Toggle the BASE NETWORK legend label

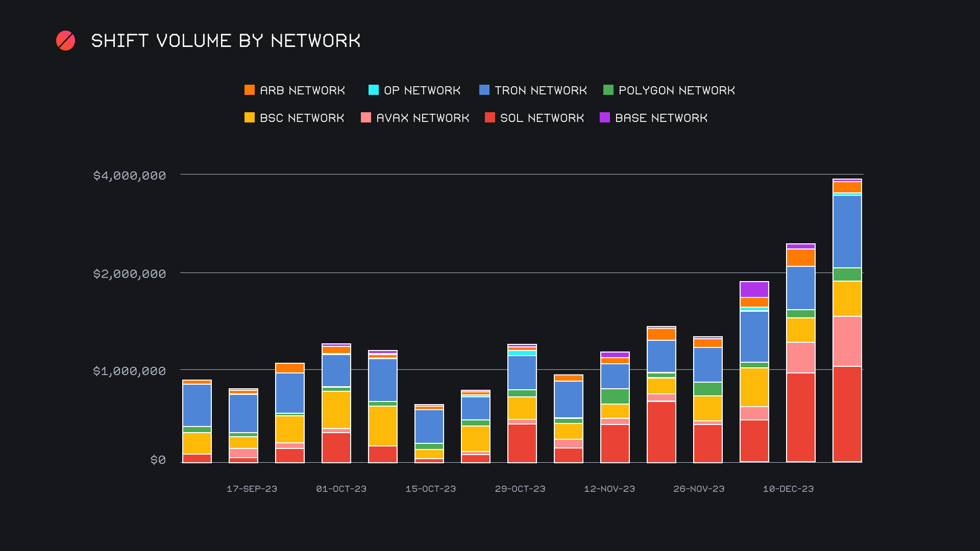point(661,118)
